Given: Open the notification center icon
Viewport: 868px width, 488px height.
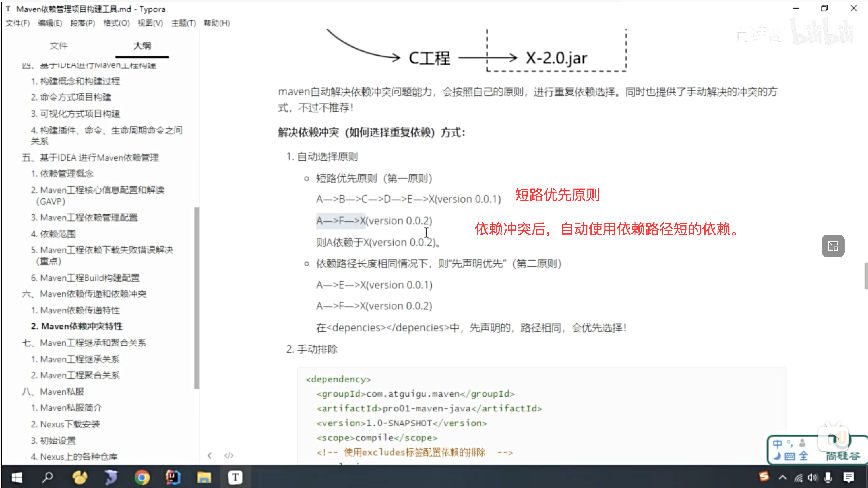Looking at the screenshot, I should tap(848, 477).
